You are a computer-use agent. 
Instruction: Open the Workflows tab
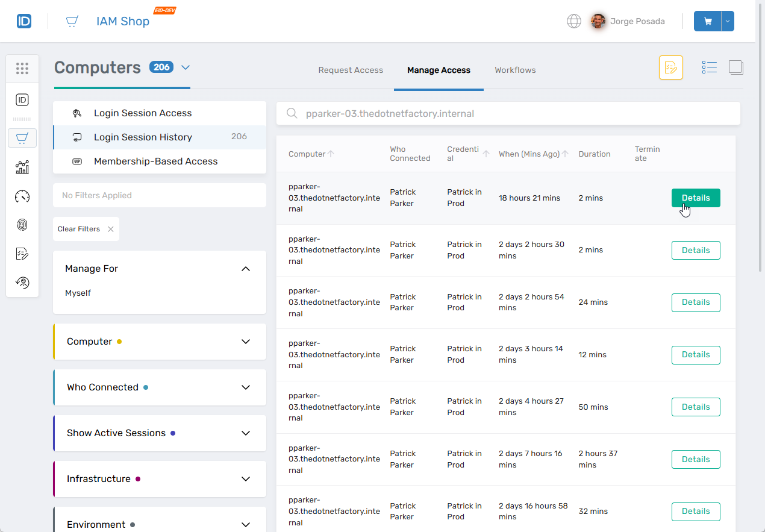tap(515, 70)
